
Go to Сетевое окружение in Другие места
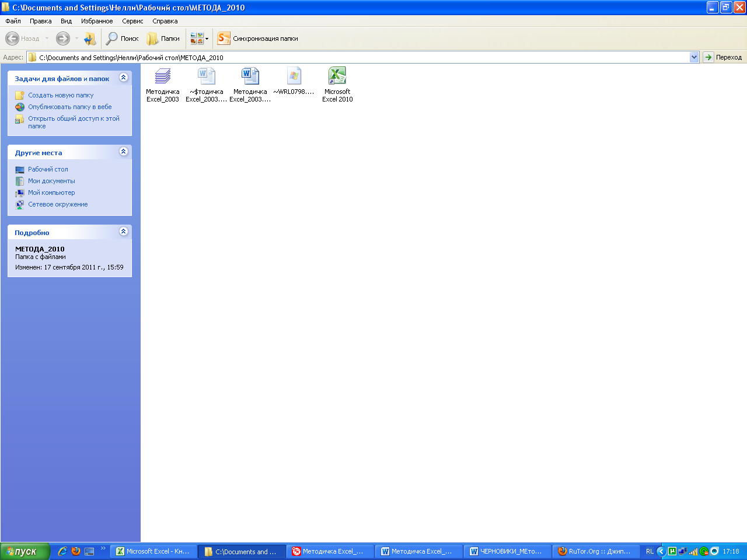pos(58,204)
